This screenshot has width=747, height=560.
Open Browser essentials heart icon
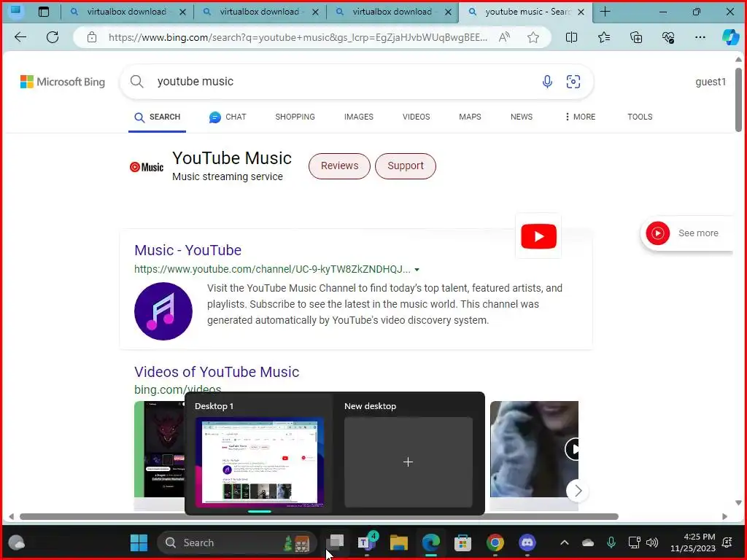click(x=668, y=37)
